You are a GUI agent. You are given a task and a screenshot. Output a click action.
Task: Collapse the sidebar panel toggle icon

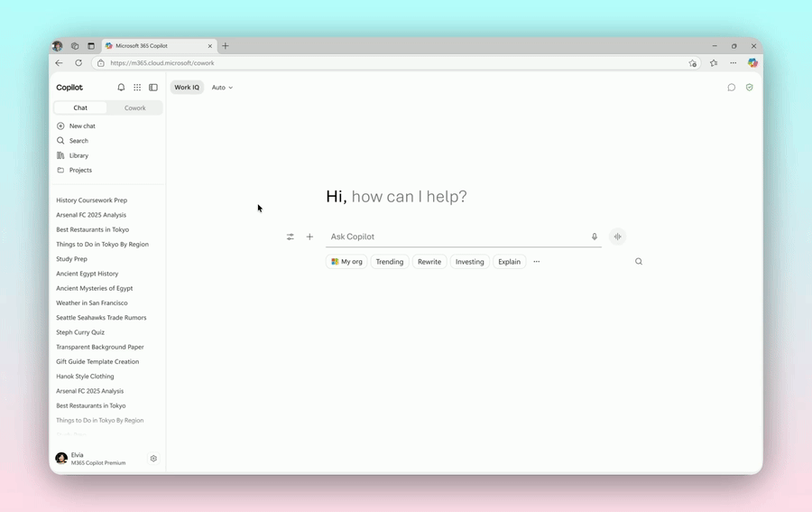point(153,88)
